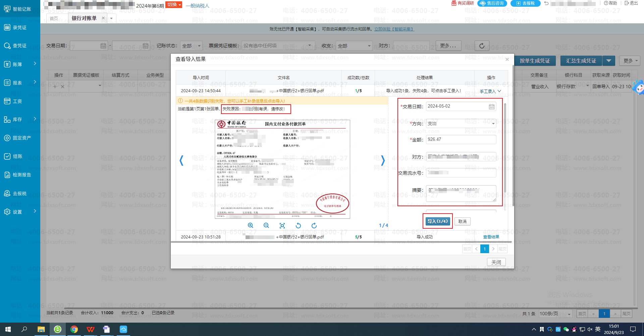644x336 pixels.
Task: Collapse the 手工录入 manual entry expander
Action: pyautogui.click(x=490, y=91)
